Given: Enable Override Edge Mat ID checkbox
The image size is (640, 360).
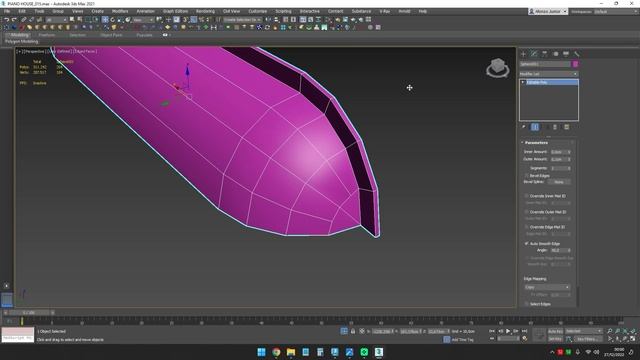Looking at the screenshot, I should [527, 227].
